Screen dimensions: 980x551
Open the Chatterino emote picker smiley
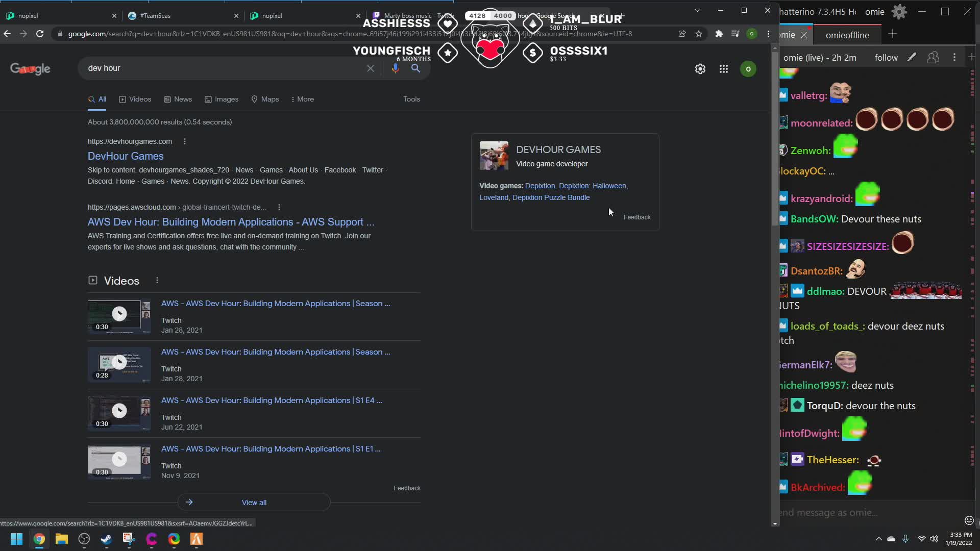pyautogui.click(x=969, y=520)
